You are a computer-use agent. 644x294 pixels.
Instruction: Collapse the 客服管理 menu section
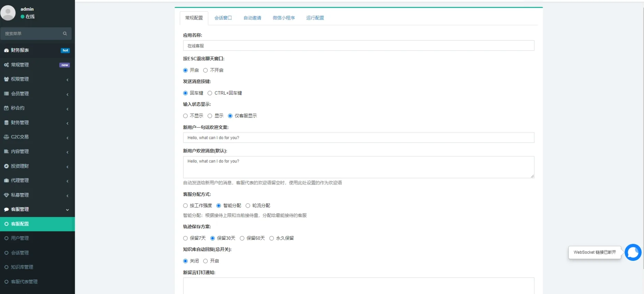68,210
